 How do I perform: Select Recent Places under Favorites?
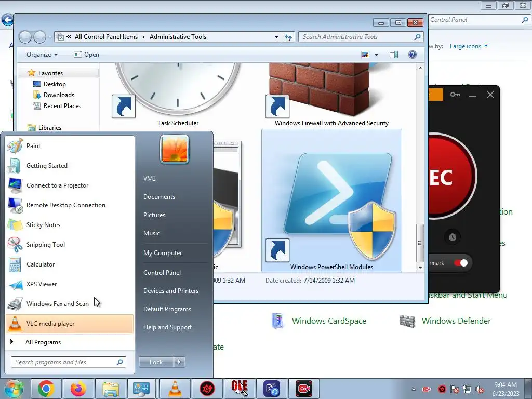[62, 106]
